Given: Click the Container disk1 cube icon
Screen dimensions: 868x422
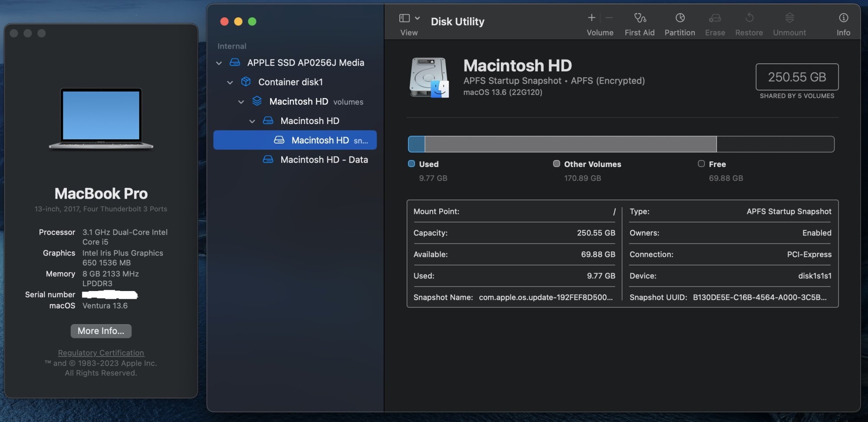Looking at the screenshot, I should 246,82.
